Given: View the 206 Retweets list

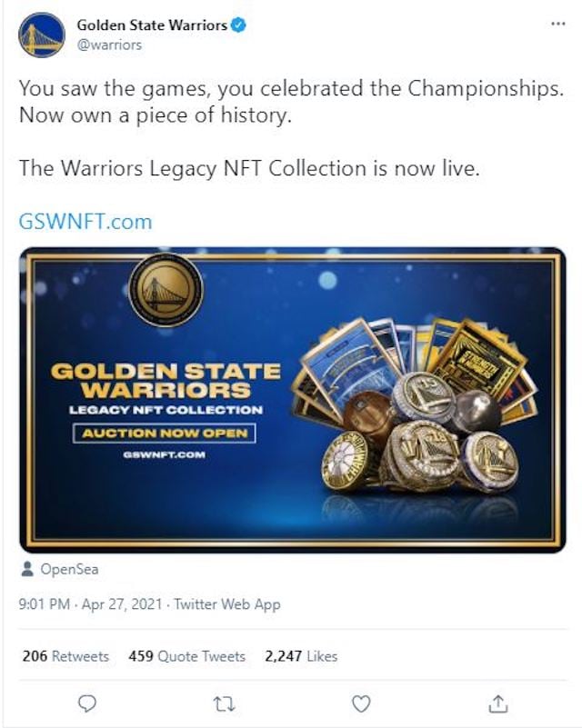Looking at the screenshot, I should (x=65, y=656).
